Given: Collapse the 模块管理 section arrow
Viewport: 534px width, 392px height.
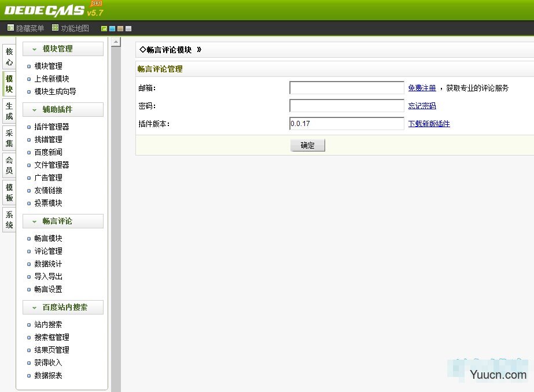Looking at the screenshot, I should pos(34,49).
